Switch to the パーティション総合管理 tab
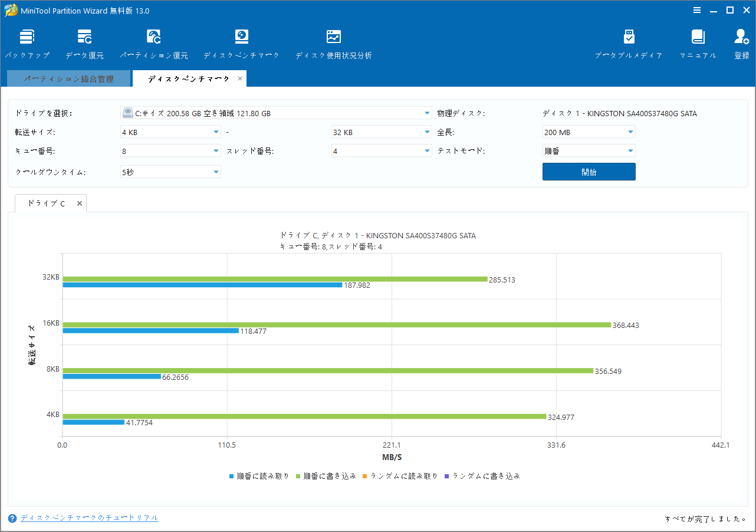This screenshot has width=756, height=532. coord(68,78)
